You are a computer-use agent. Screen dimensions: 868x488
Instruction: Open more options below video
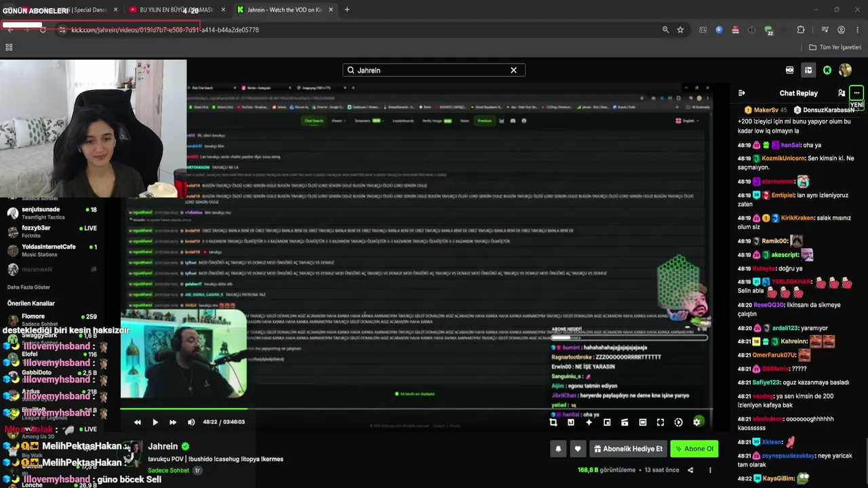click(x=710, y=470)
